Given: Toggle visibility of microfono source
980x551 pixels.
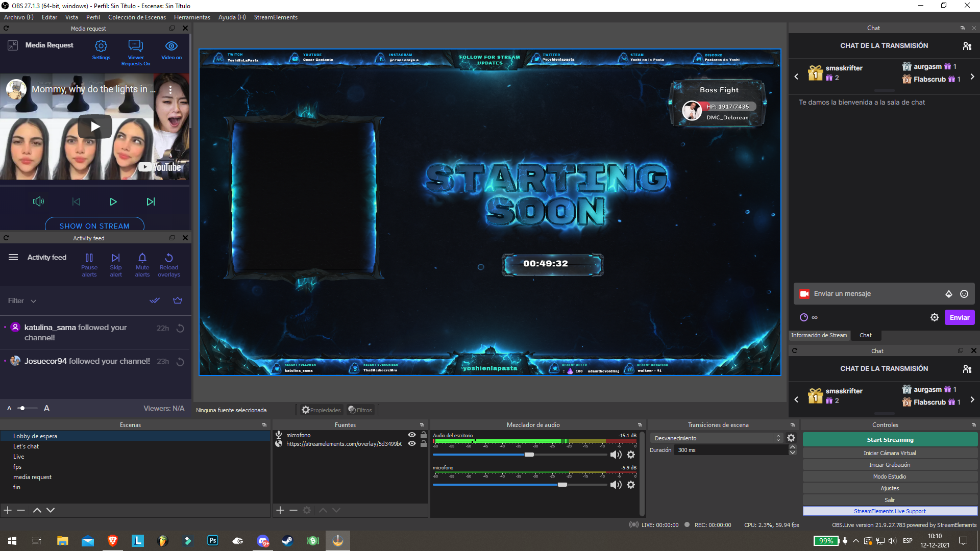Looking at the screenshot, I should (x=412, y=435).
